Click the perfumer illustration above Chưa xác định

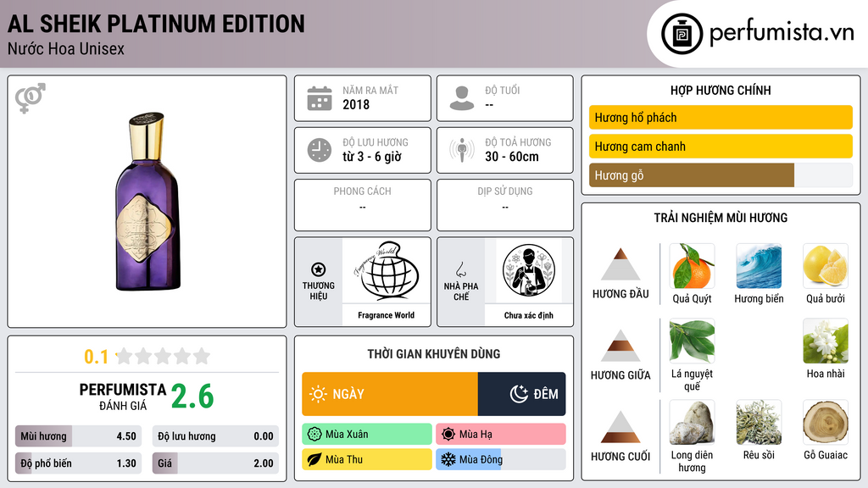529,270
